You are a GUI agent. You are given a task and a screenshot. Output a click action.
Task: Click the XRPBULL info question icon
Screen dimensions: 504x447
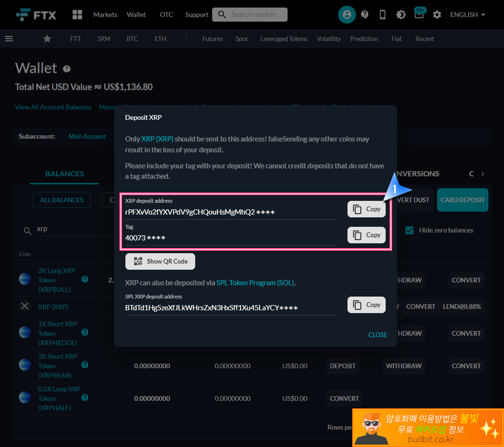85,279
